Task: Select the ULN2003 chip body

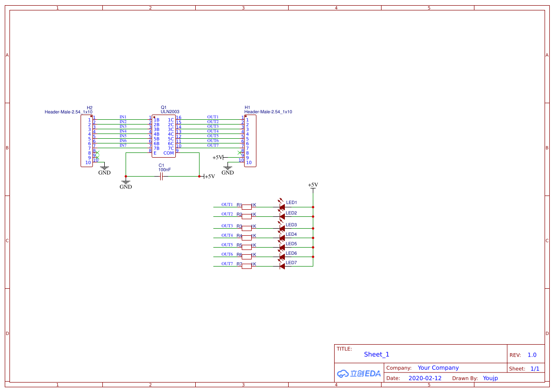Action: coord(164,136)
